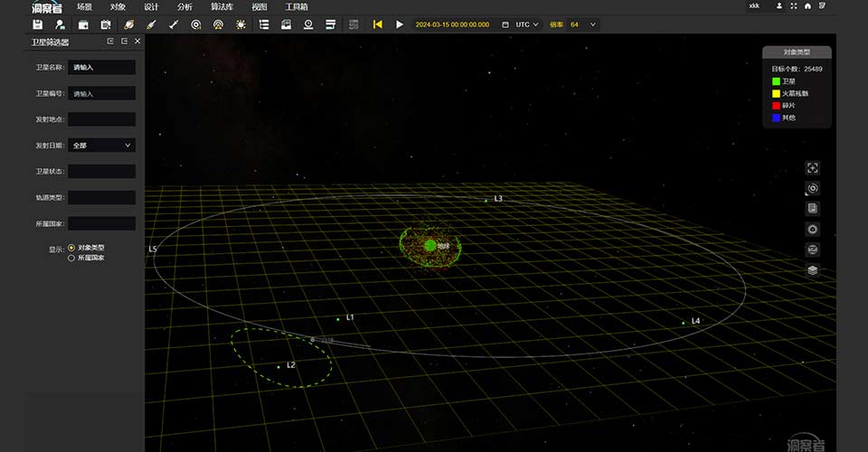Click the save icon in the toolbar

(37, 24)
